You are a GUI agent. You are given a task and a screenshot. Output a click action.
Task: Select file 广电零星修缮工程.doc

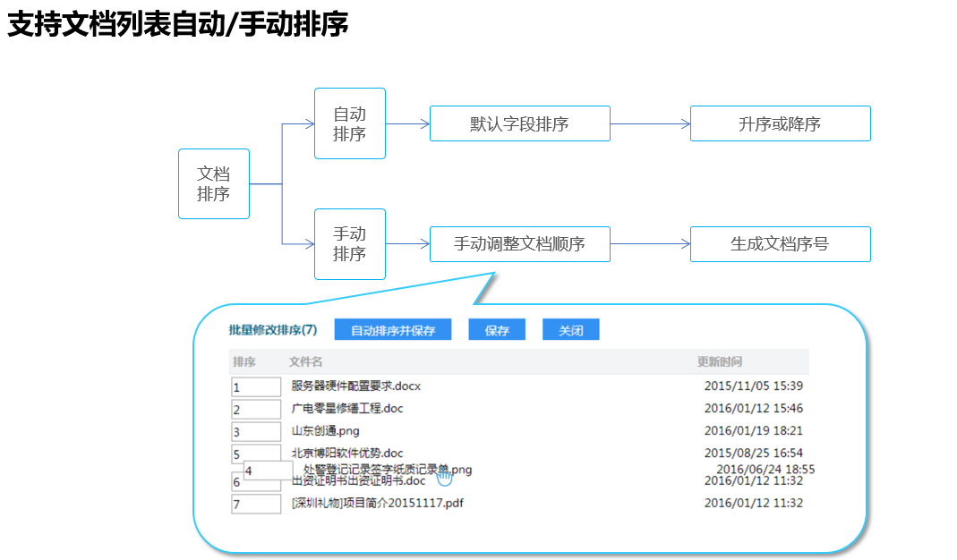[x=347, y=409]
